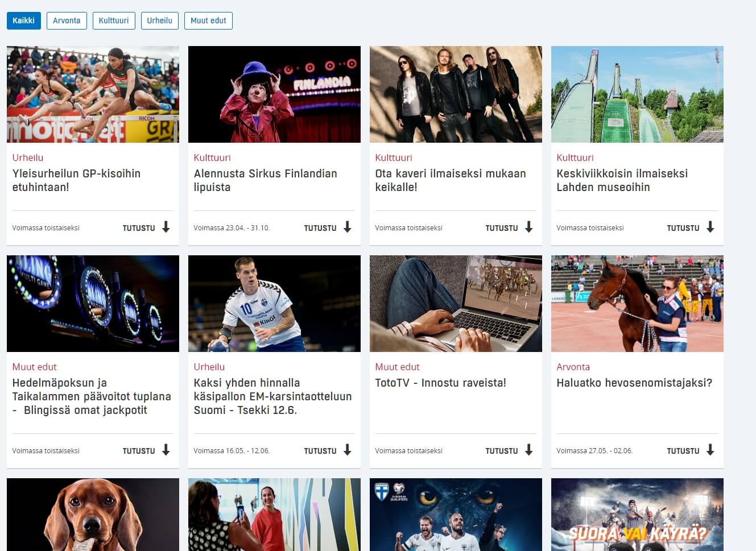The image size is (756, 551).
Task: Open the football European Qualifiers thumbnail
Action: click(456, 515)
